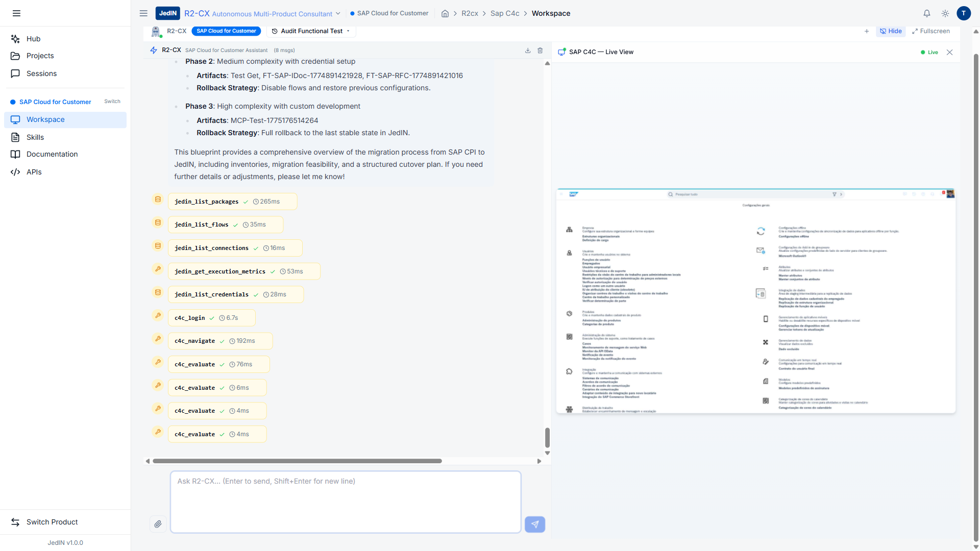The height and width of the screenshot is (551, 980).
Task: Go to Documentation in the sidebar
Action: click(52, 154)
